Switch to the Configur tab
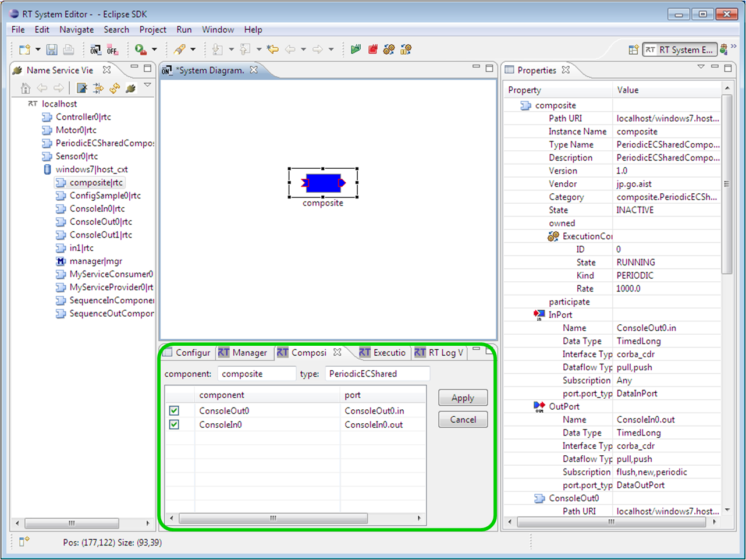The height and width of the screenshot is (560, 746). 187,352
